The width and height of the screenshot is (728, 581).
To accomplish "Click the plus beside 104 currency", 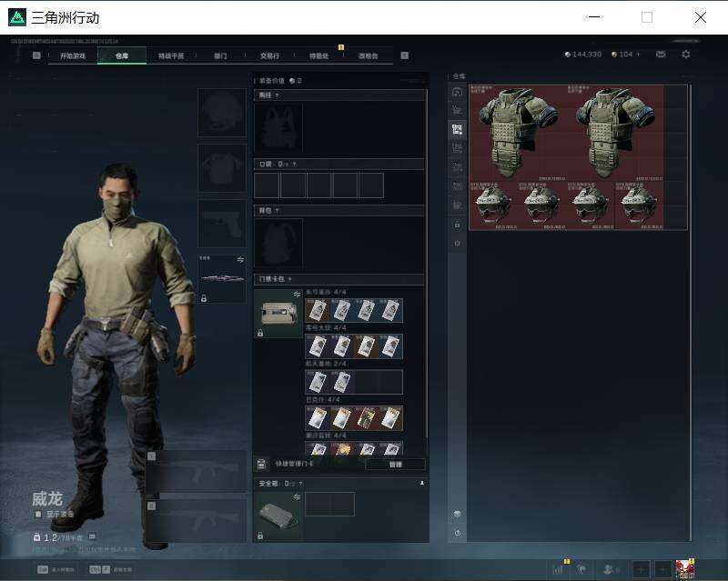I will (x=638, y=55).
